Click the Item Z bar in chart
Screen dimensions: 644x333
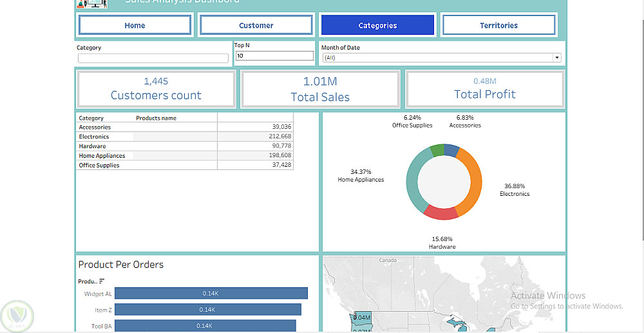pyautogui.click(x=208, y=310)
